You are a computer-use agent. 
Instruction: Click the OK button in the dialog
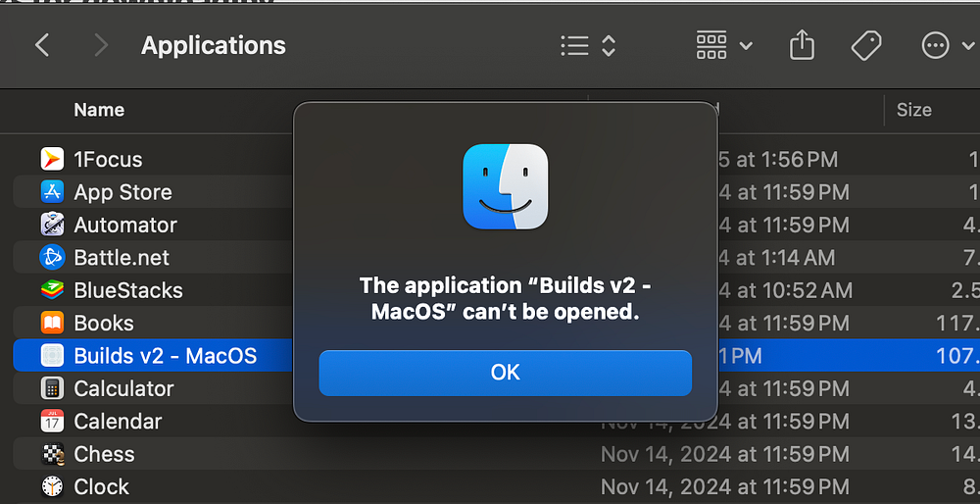505,373
